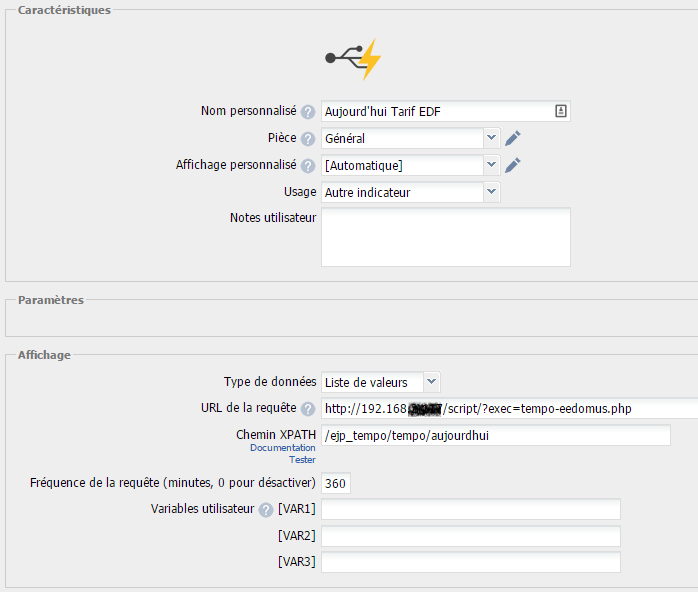Open the Pièce dropdown showing Général
This screenshot has height=592, width=698.
coord(410,138)
